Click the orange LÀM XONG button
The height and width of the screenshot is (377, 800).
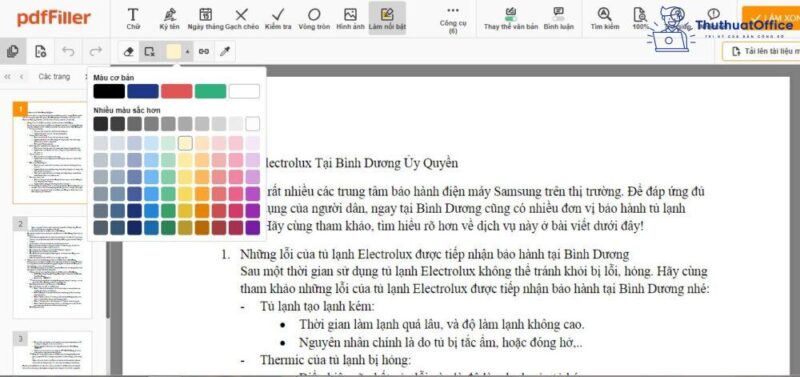click(771, 18)
